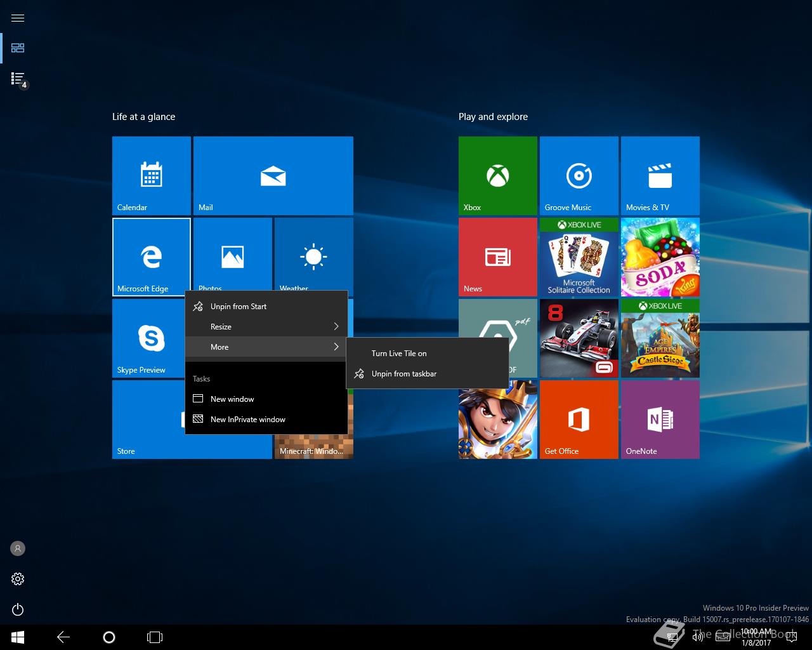Open the Movies & TV tile
This screenshot has width=812, height=650.
coord(660,176)
